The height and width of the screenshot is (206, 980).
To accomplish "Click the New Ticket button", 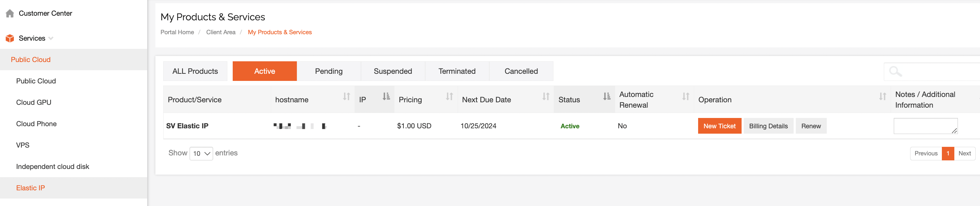I will pyautogui.click(x=719, y=126).
